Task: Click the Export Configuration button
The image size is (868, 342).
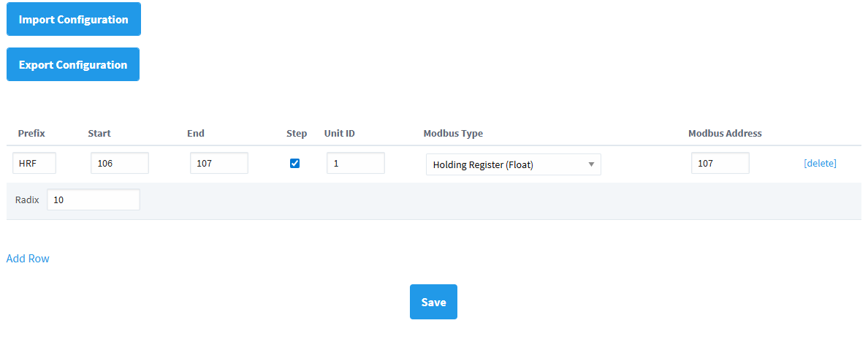Action: point(72,65)
